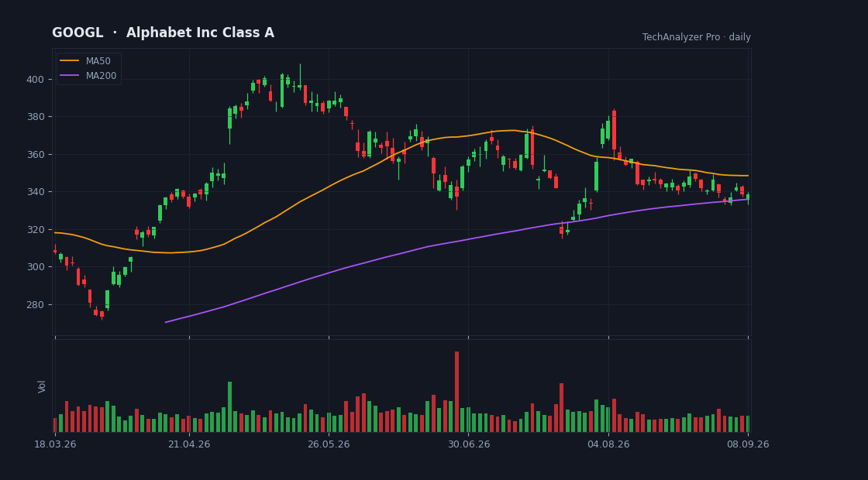Click the 18.03.26 date label

55,444
